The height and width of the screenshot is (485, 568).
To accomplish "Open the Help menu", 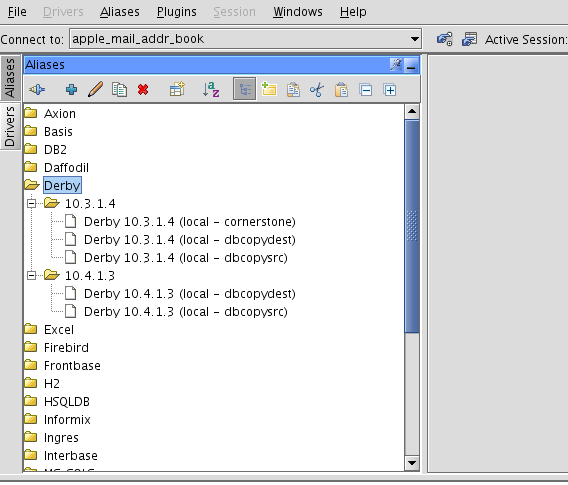I will click(x=353, y=12).
